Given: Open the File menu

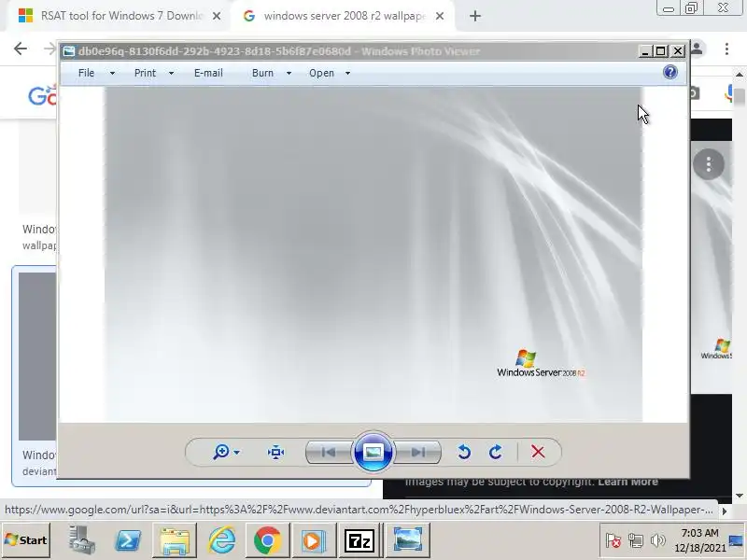Looking at the screenshot, I should coord(86,73).
